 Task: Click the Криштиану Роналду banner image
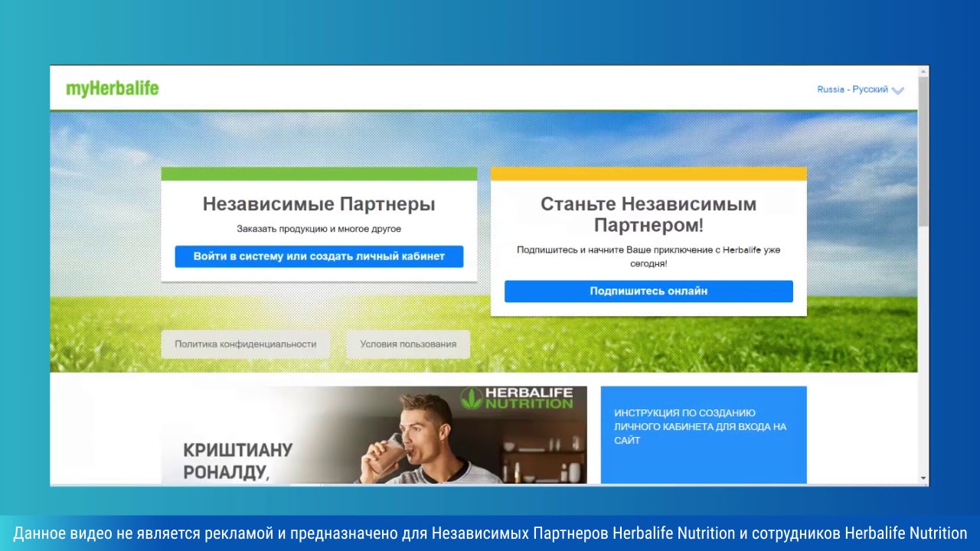(x=374, y=435)
